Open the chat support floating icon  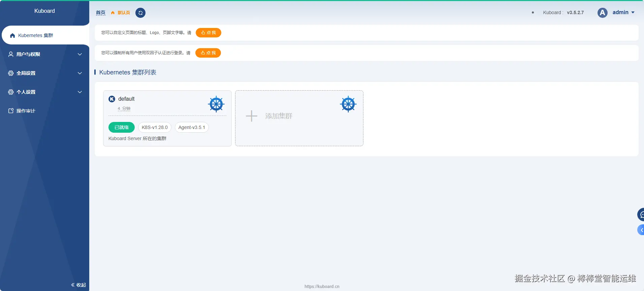(641, 215)
